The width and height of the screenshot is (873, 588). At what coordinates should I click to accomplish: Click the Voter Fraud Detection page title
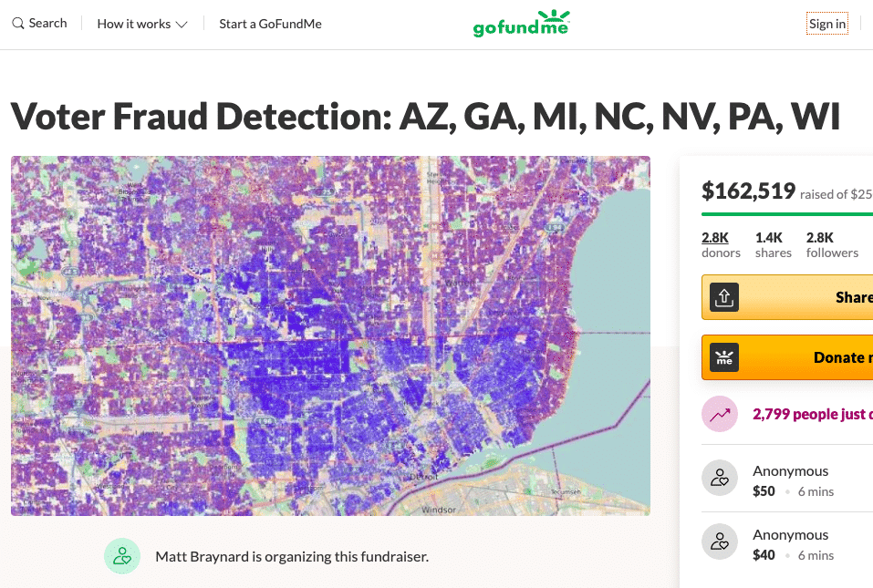[425, 118]
